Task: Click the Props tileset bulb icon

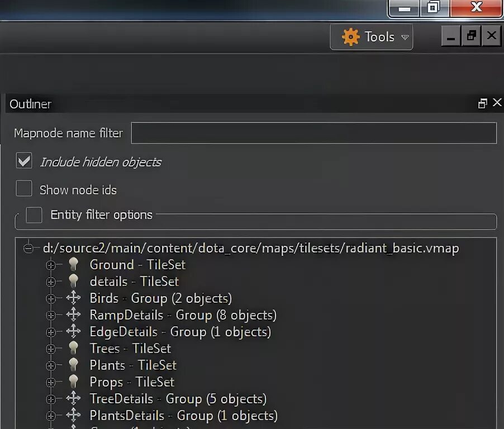Action: point(74,381)
